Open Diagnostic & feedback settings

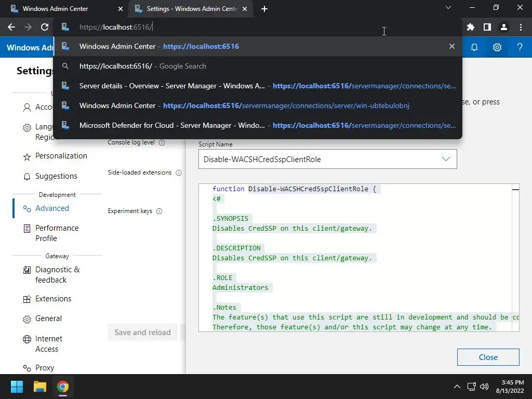click(x=58, y=275)
